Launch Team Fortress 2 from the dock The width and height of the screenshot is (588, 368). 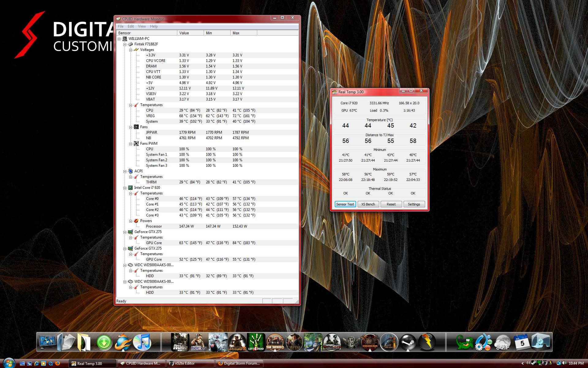275,342
